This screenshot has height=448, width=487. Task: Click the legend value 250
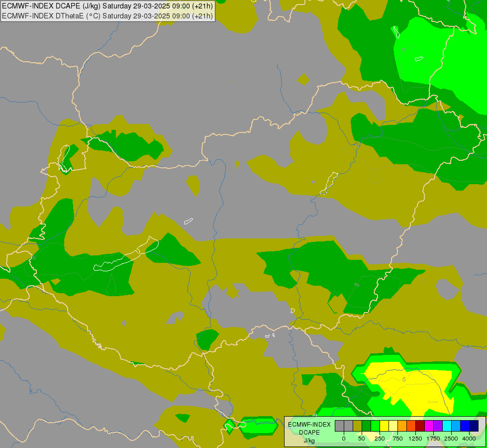(380, 439)
